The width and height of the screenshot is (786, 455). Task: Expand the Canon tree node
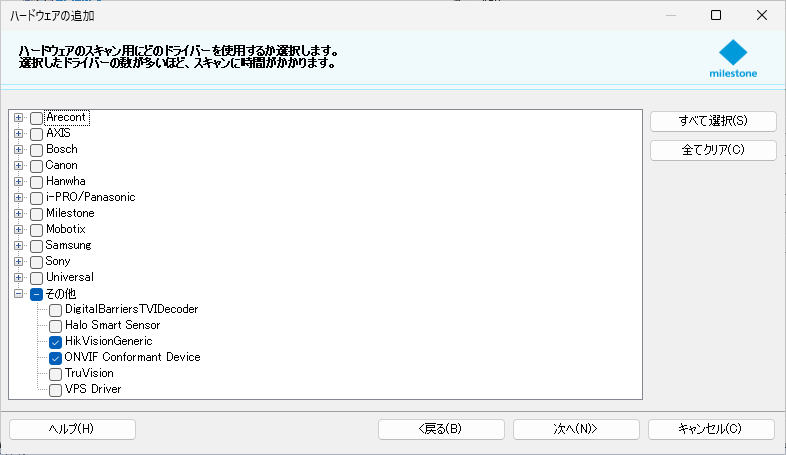pos(19,166)
